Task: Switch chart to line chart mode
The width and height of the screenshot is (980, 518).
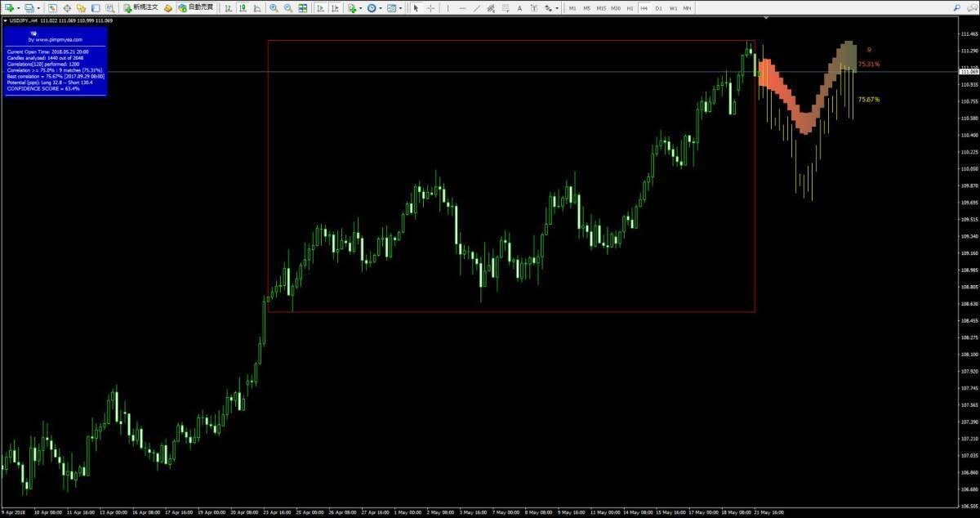Action: pyautogui.click(x=256, y=8)
